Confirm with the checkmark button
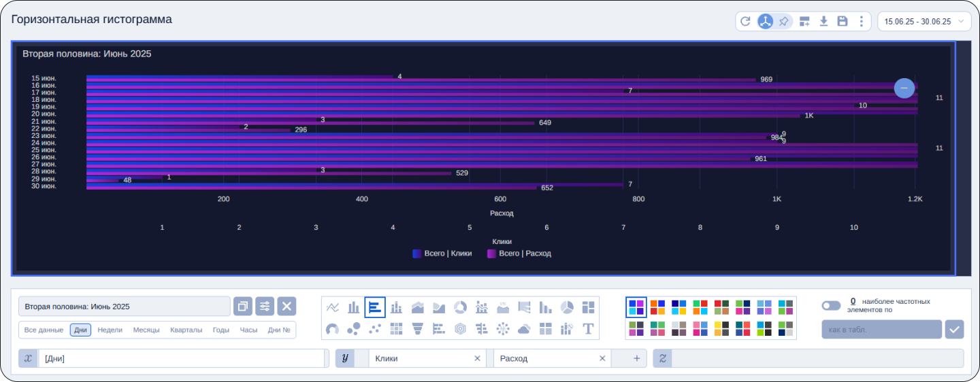980x382 pixels. [955, 330]
